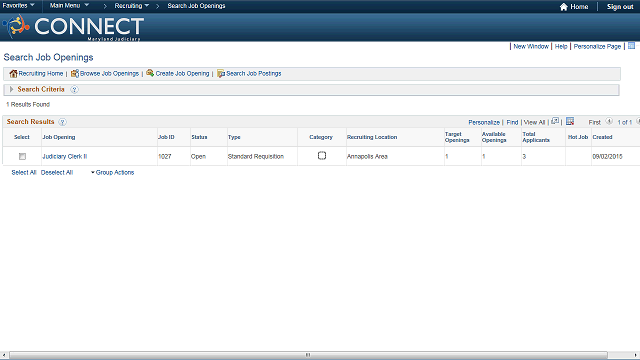This screenshot has width=640, height=360.
Task: Click View All link in results
Action: tap(534, 122)
